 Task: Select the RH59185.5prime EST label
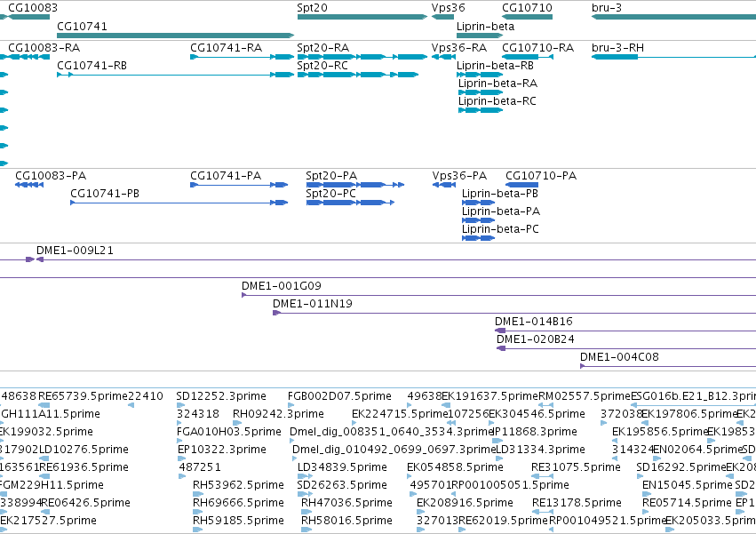[x=238, y=521]
